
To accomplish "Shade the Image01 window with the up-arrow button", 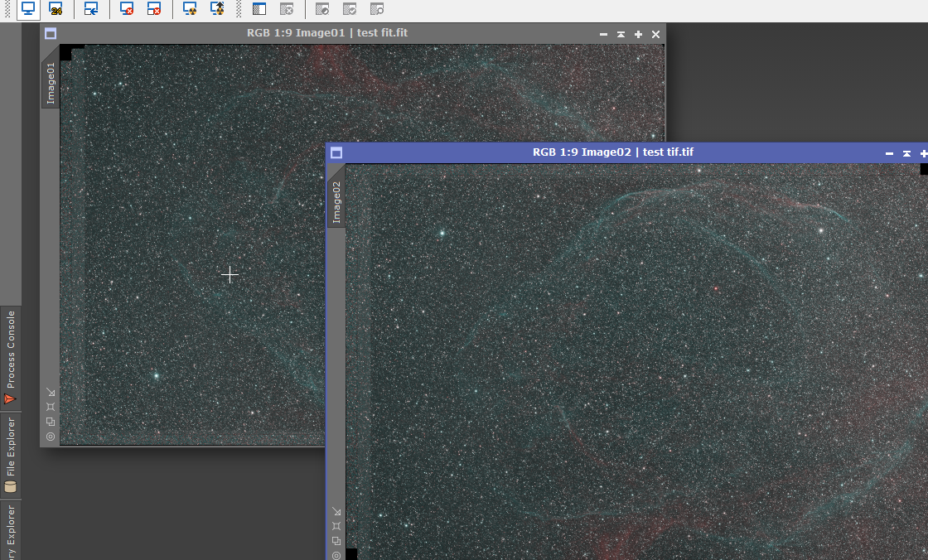I will tap(621, 34).
